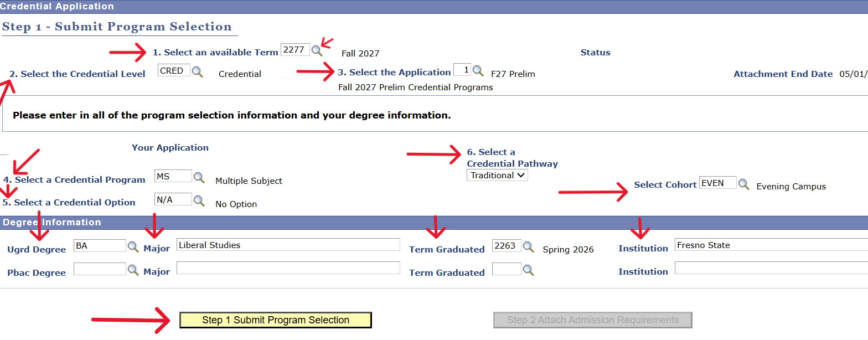
Task: Open the Pbac Degree lookup magnifier
Action: pyautogui.click(x=133, y=270)
